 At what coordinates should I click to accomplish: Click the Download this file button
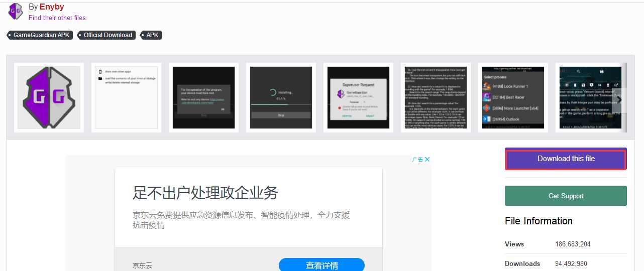click(566, 159)
